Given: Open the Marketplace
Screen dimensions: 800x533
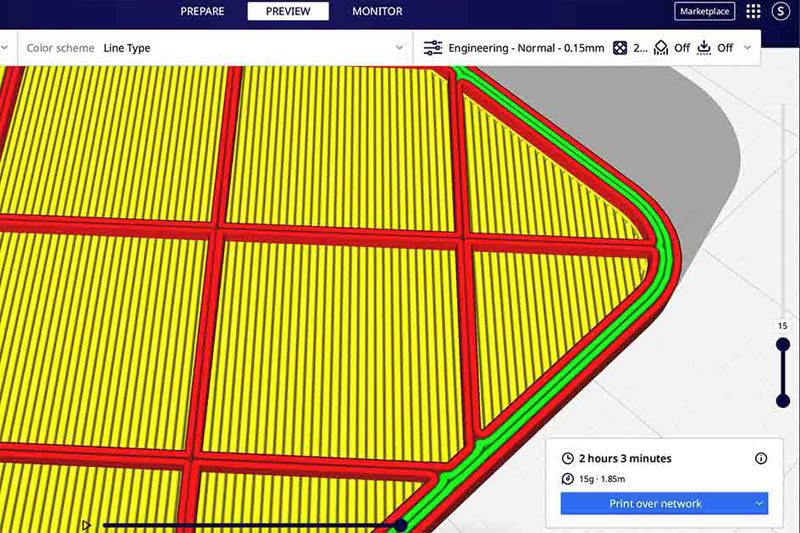Looking at the screenshot, I should click(x=705, y=11).
